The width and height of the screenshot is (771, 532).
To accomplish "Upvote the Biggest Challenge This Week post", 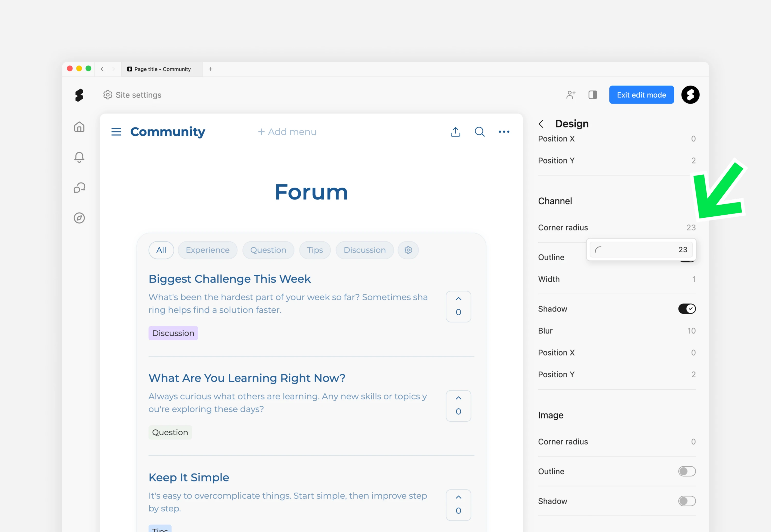I will [458, 299].
